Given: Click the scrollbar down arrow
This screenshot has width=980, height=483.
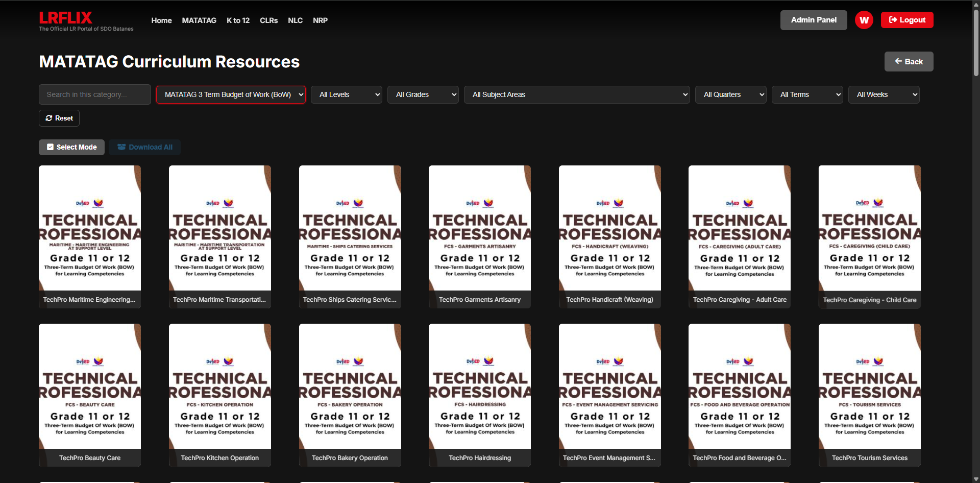Looking at the screenshot, I should point(976,479).
